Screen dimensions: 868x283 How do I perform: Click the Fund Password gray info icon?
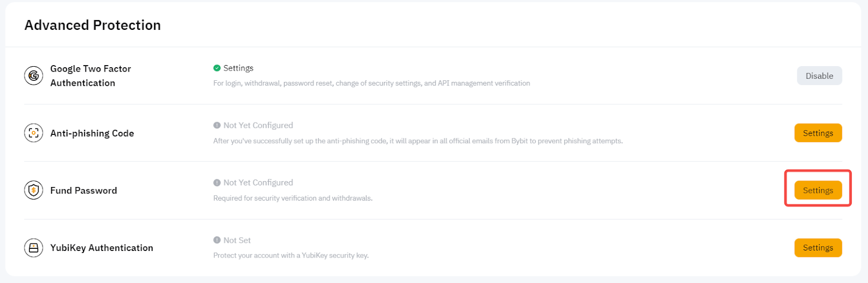(x=217, y=183)
